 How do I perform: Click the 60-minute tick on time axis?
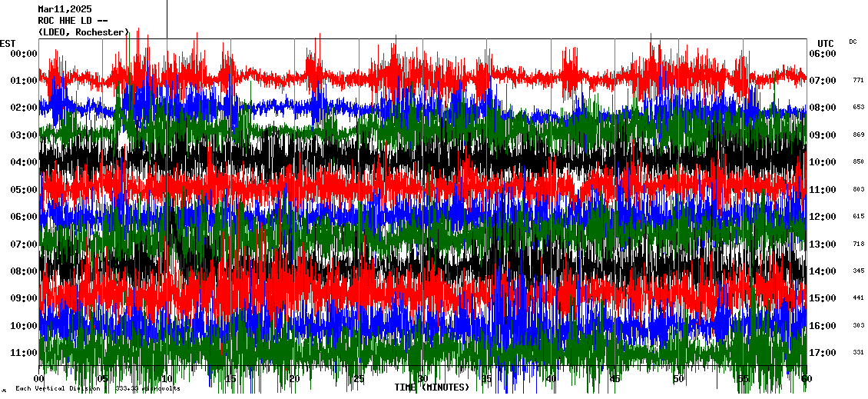tap(806, 379)
